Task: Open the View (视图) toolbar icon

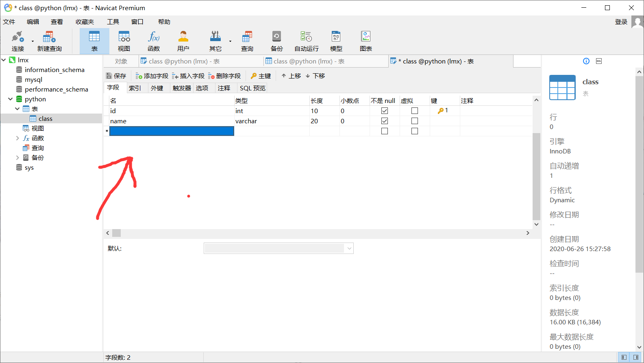Action: point(124,41)
